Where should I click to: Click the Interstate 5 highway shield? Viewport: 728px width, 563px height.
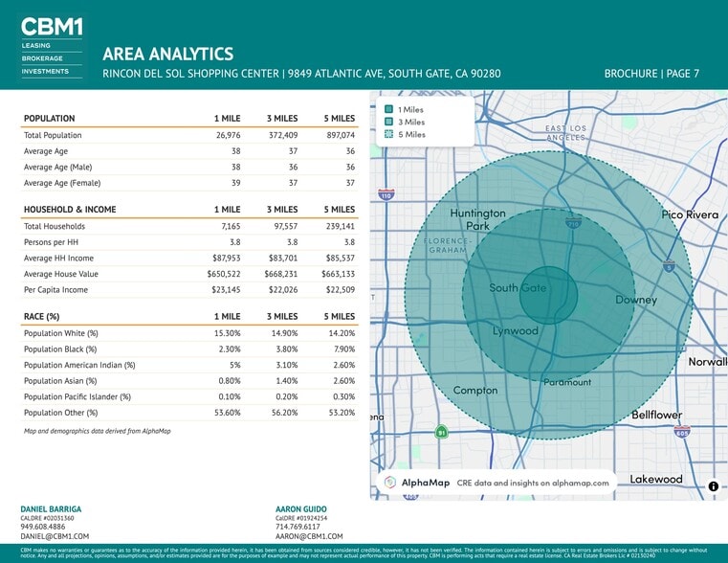click(x=670, y=267)
